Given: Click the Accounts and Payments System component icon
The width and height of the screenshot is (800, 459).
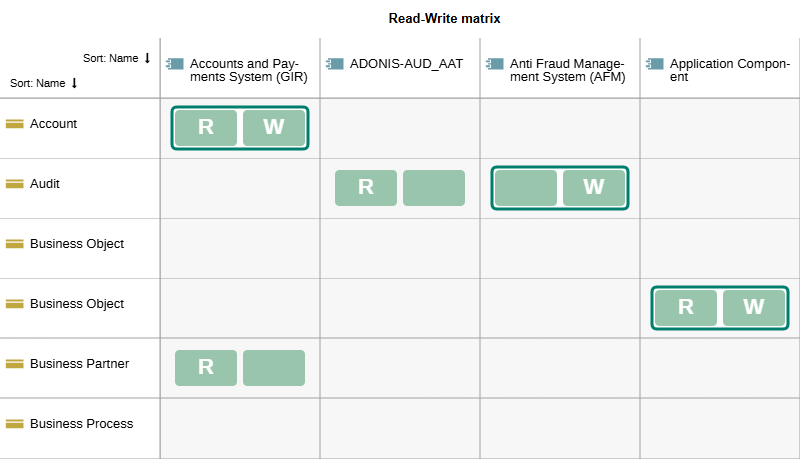Looking at the screenshot, I should (175, 64).
